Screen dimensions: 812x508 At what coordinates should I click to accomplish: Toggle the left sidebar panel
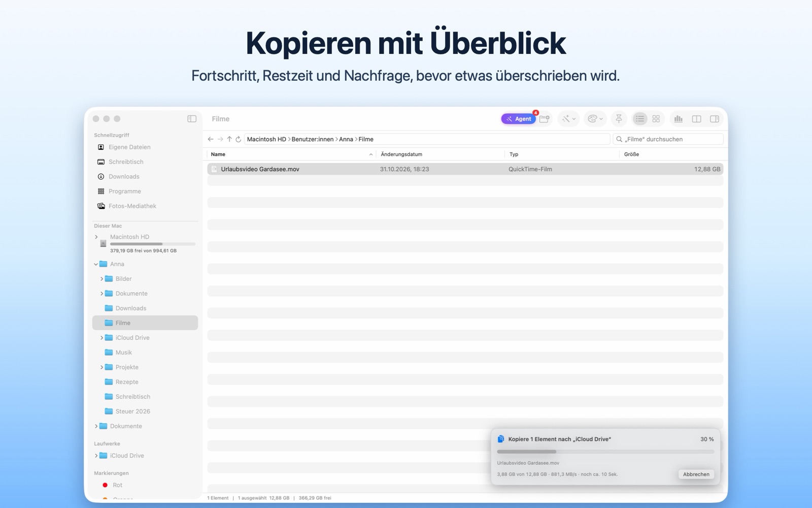coord(192,119)
